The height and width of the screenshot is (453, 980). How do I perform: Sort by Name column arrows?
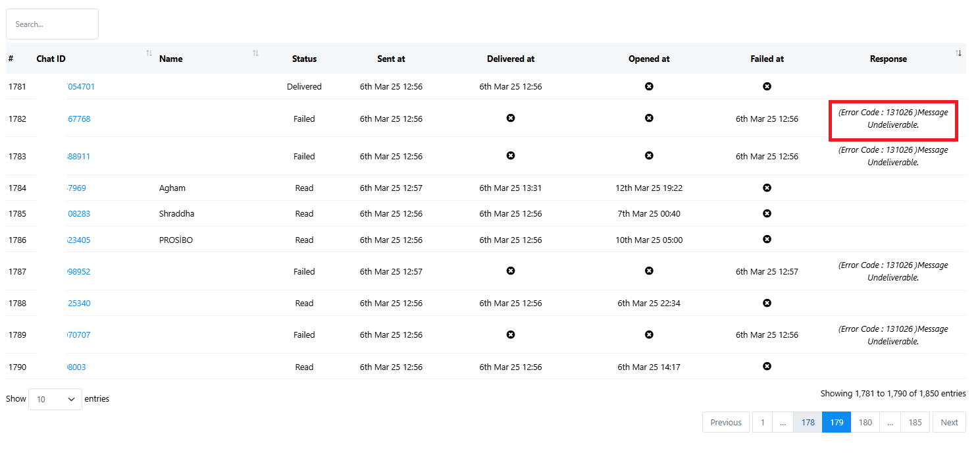[255, 53]
